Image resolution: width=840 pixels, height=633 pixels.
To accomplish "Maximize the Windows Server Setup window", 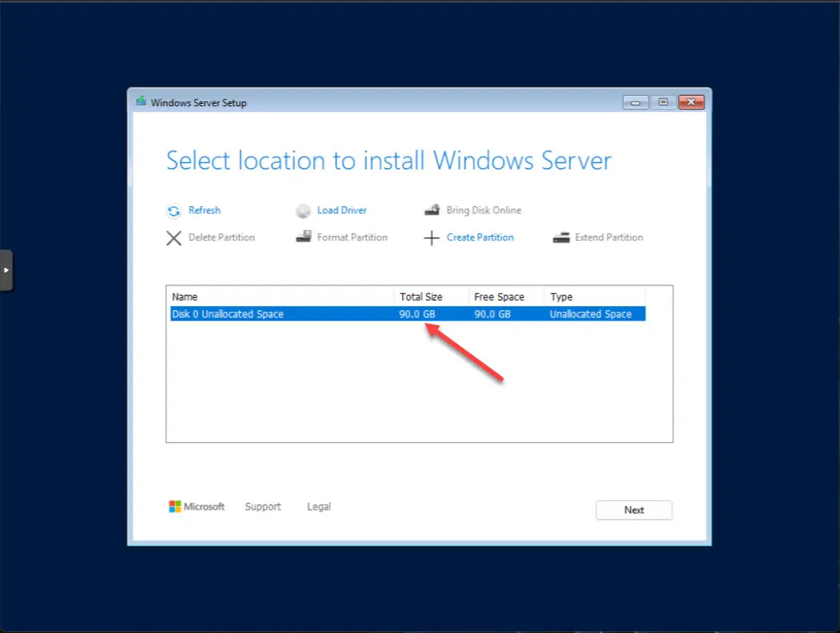I will tap(663, 102).
